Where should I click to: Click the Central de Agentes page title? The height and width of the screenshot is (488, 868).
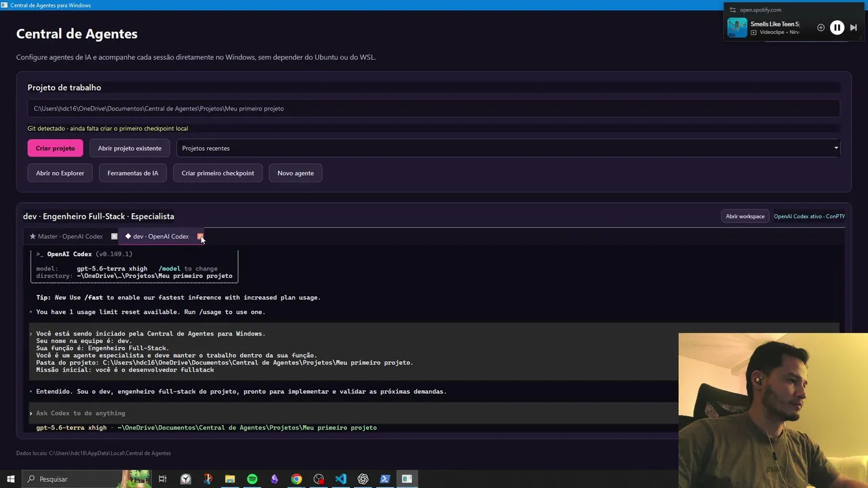click(x=77, y=34)
